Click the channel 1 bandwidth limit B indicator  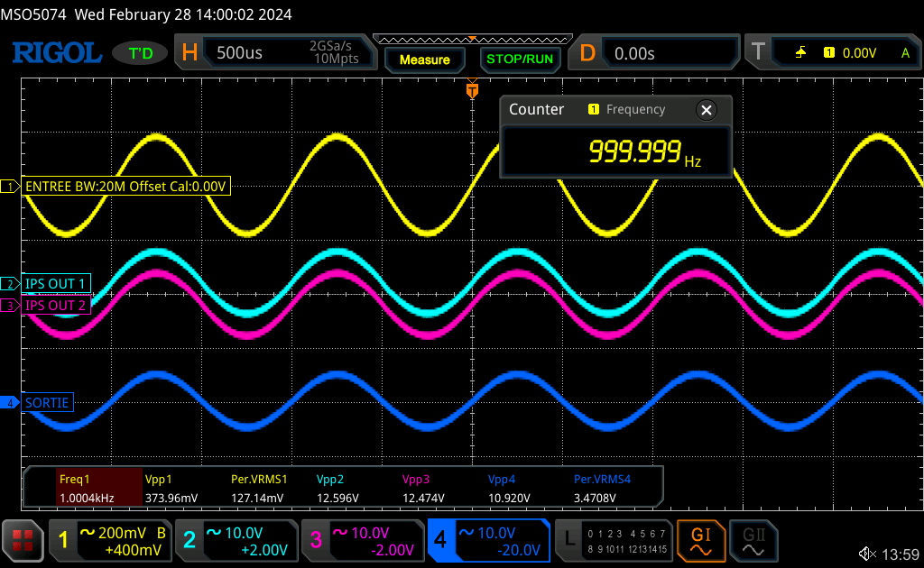(161, 533)
